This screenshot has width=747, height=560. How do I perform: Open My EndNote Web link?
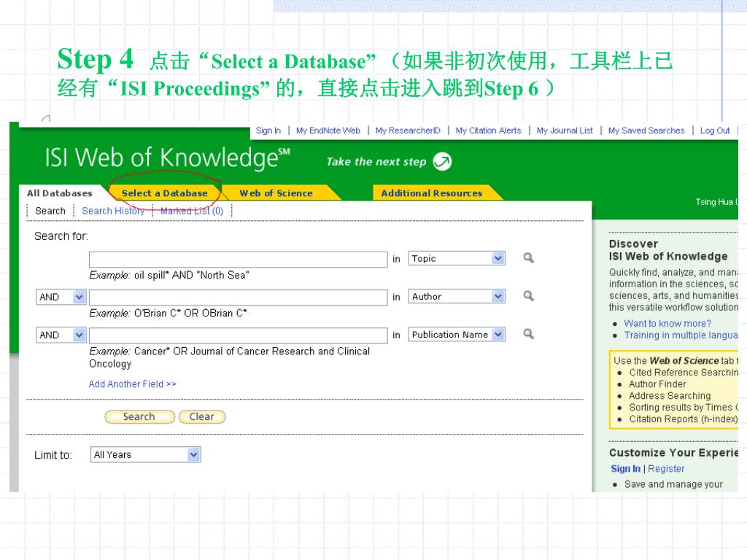pos(328,131)
